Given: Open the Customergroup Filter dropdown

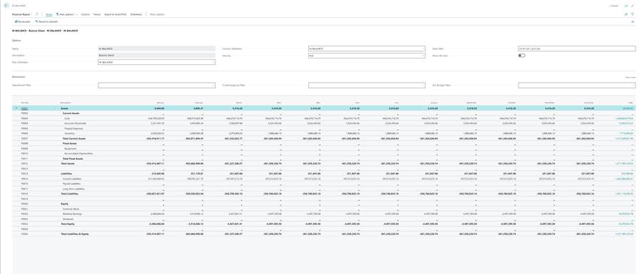Looking at the screenshot, I should (x=423, y=86).
